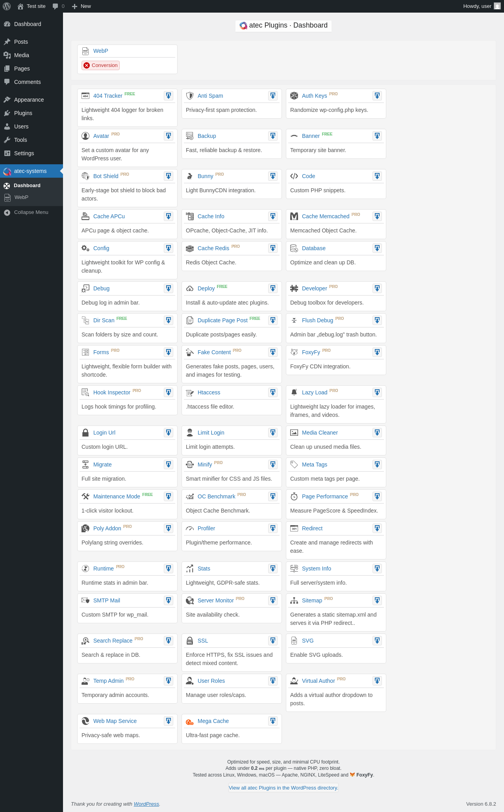Screen dimensions: 504x812
Task: Click the install icon for Debug
Action: click(x=169, y=288)
